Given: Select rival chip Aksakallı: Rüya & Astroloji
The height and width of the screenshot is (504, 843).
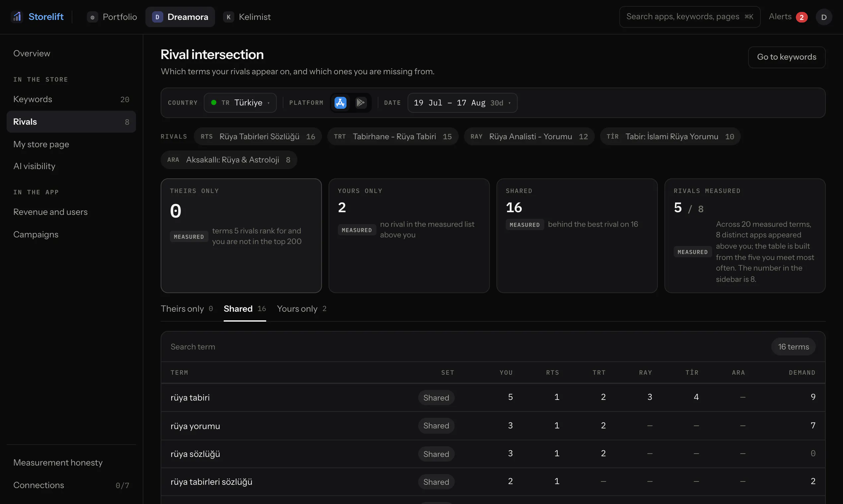Looking at the screenshot, I should 229,159.
